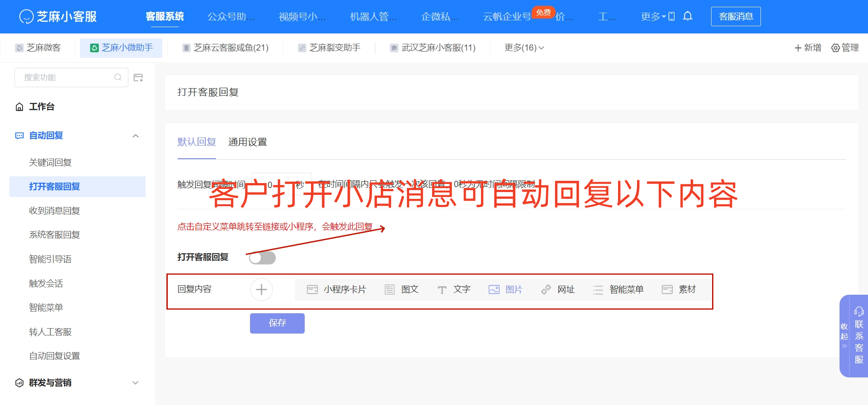Switch to the 默认回复 tab

(197, 142)
